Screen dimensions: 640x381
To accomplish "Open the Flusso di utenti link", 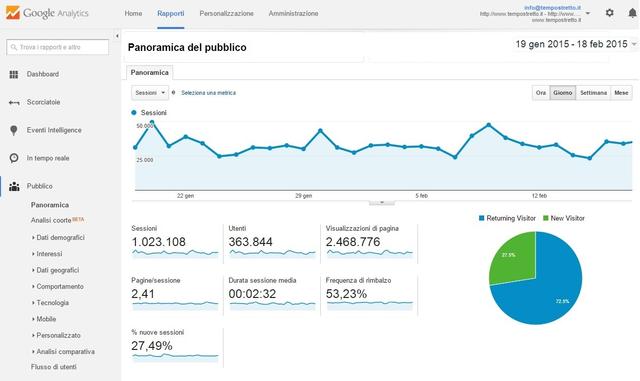I will coord(53,367).
